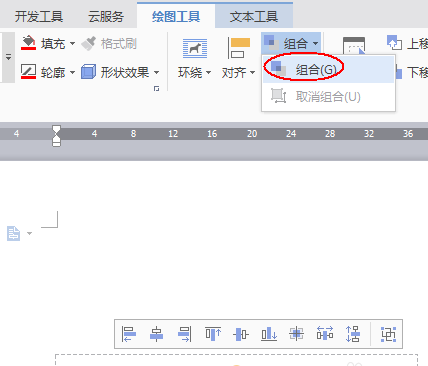Align right in floating toolbar
Viewport: 428px width, 366px height.
[185, 334]
